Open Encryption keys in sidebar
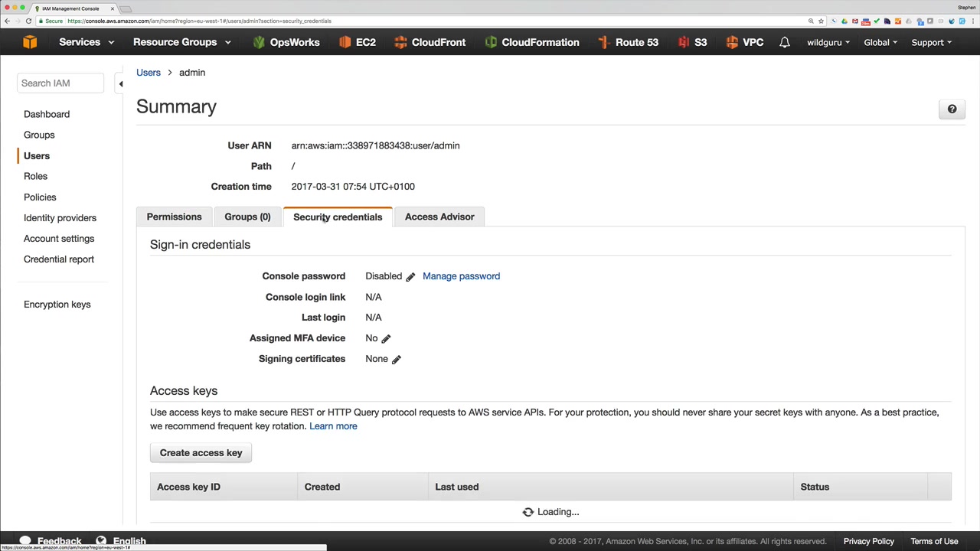980x551 pixels. click(x=57, y=304)
